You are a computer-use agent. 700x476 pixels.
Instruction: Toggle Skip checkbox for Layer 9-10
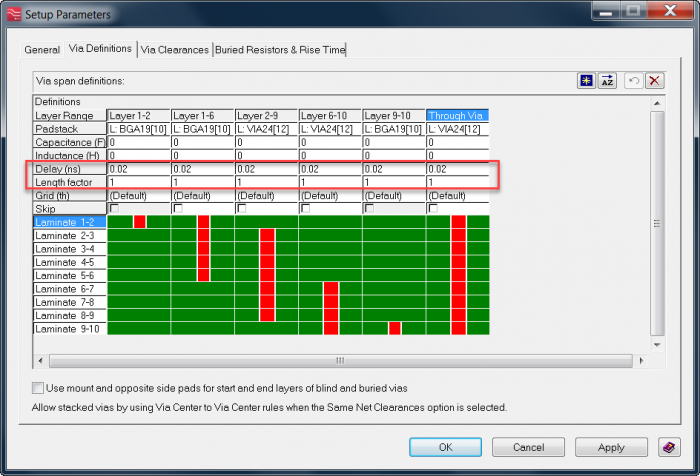point(370,209)
